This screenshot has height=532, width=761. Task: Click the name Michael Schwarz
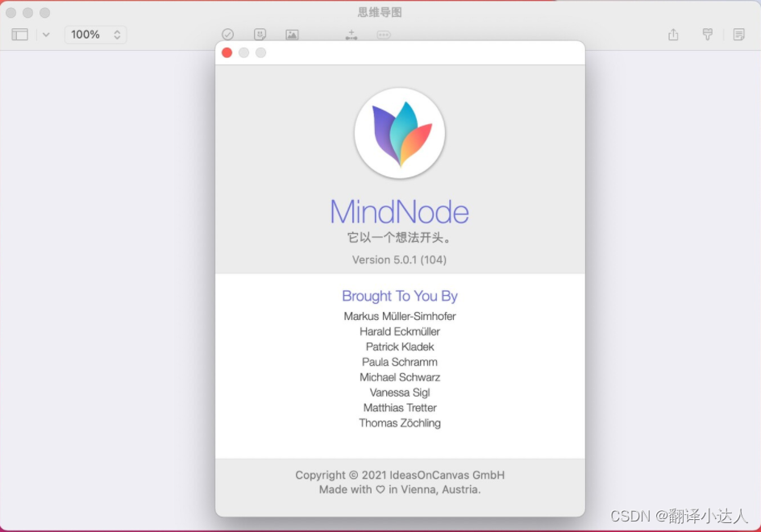click(x=400, y=377)
